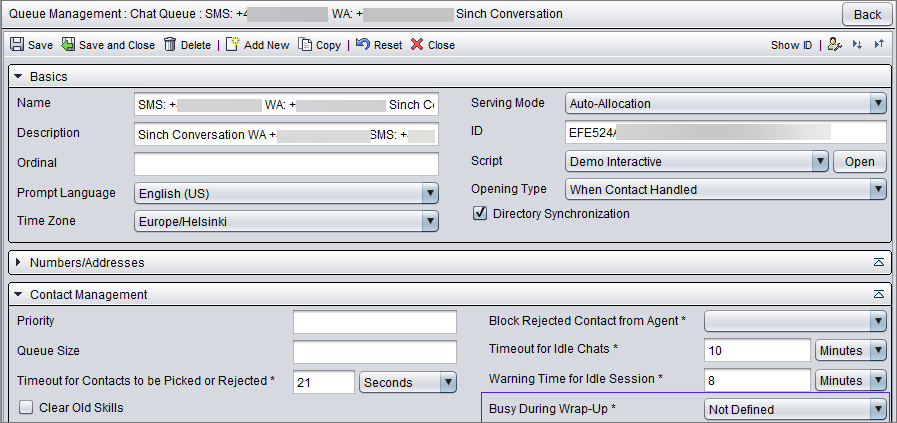The image size is (897, 423).
Task: Open the Time Zone Europe/Helsinki dropdown
Action: 287,222
